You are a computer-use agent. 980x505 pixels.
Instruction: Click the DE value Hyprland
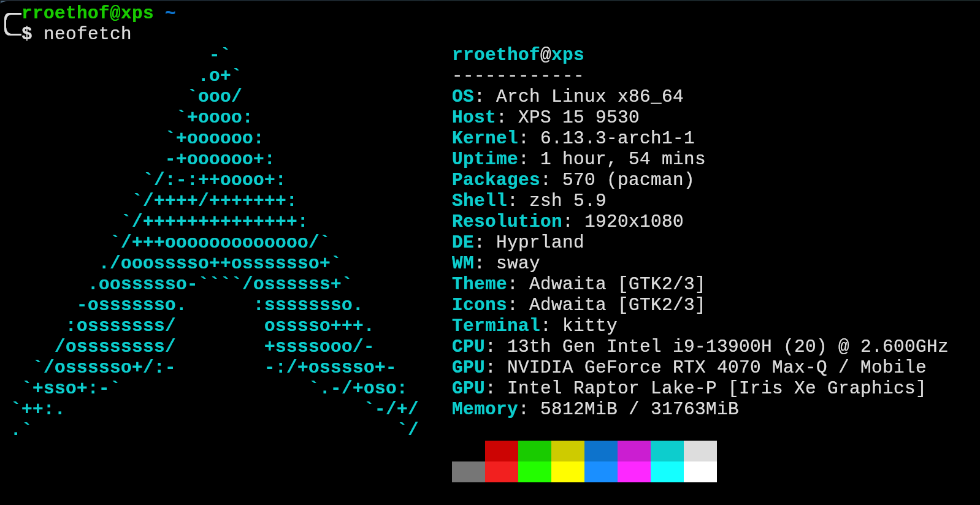(x=540, y=242)
